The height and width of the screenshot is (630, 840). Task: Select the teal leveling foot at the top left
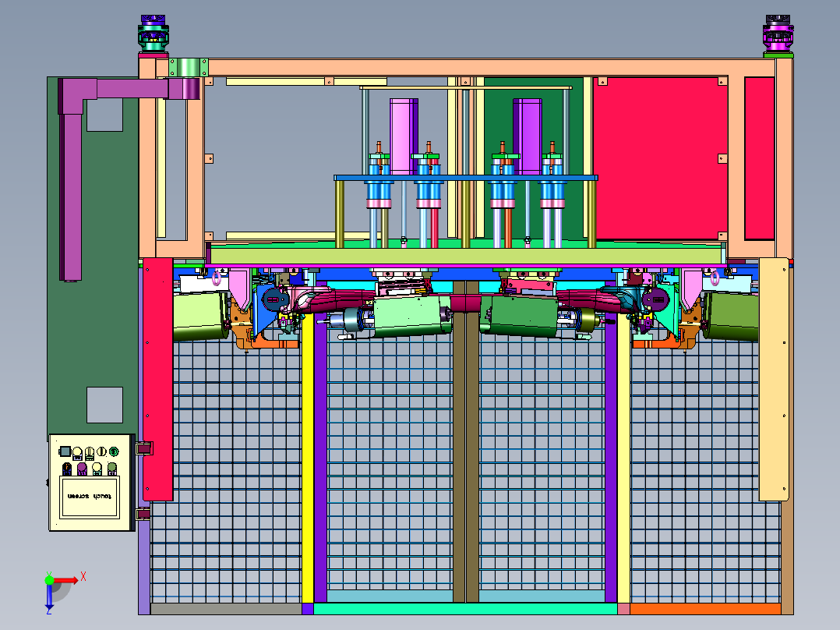click(x=154, y=34)
